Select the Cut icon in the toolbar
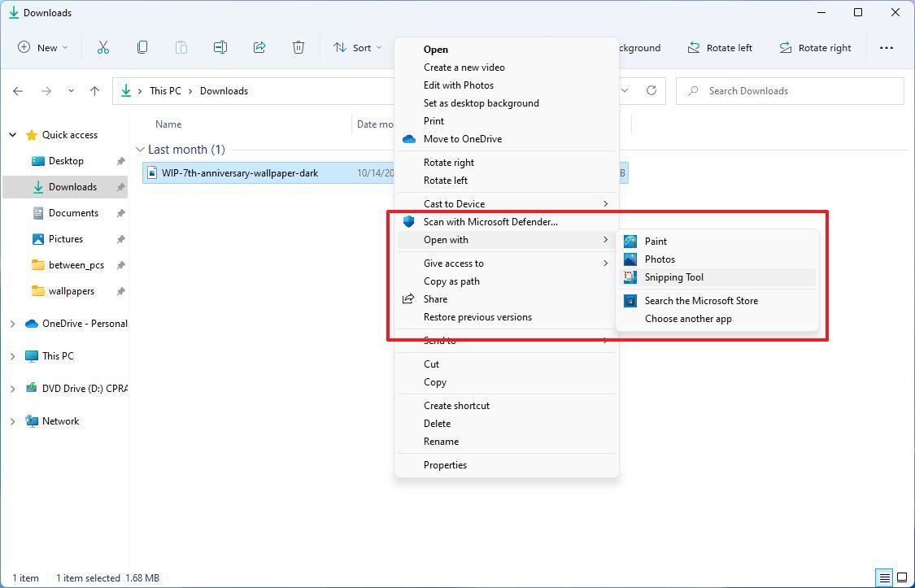Viewport: 915px width, 588px height. 103,47
